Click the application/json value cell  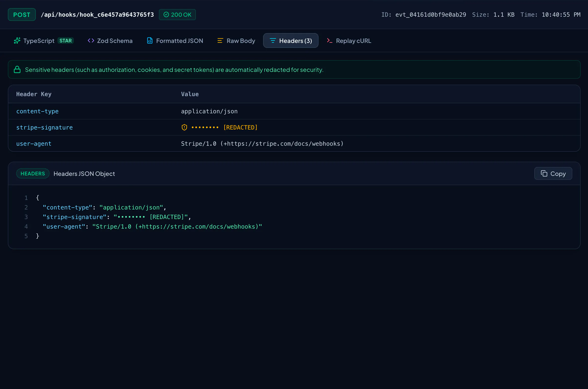coord(209,111)
